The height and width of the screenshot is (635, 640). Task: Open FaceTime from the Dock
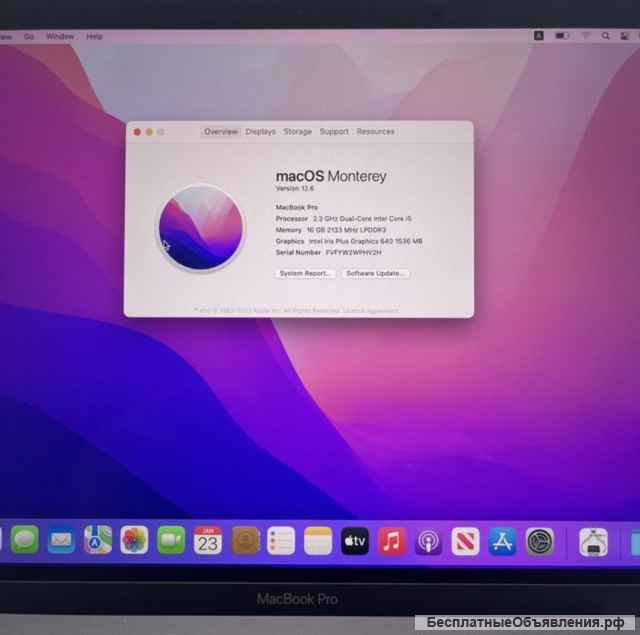[171, 540]
